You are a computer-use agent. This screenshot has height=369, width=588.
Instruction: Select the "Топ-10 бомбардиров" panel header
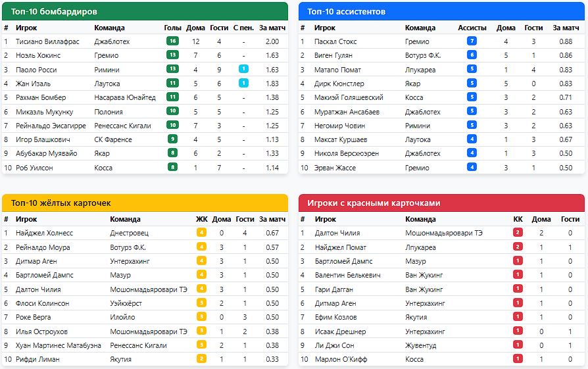[145, 12]
